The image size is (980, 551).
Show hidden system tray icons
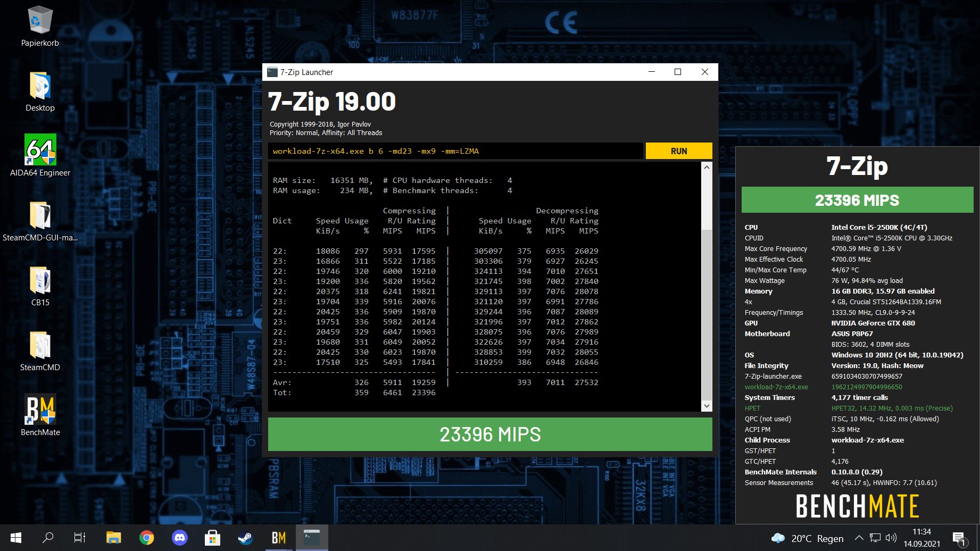tap(859, 538)
